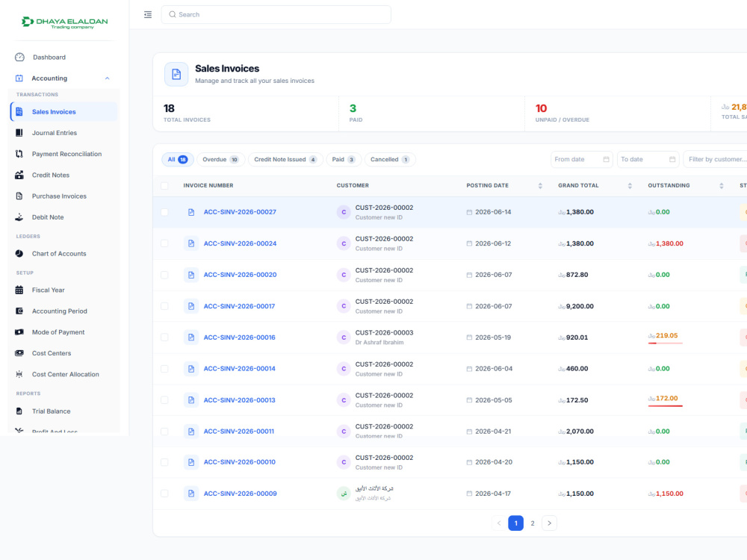Click the Cost Center Allocation icon

click(19, 374)
